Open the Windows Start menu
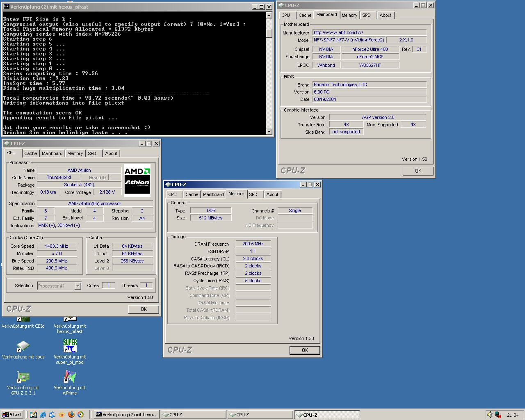 (x=12, y=415)
